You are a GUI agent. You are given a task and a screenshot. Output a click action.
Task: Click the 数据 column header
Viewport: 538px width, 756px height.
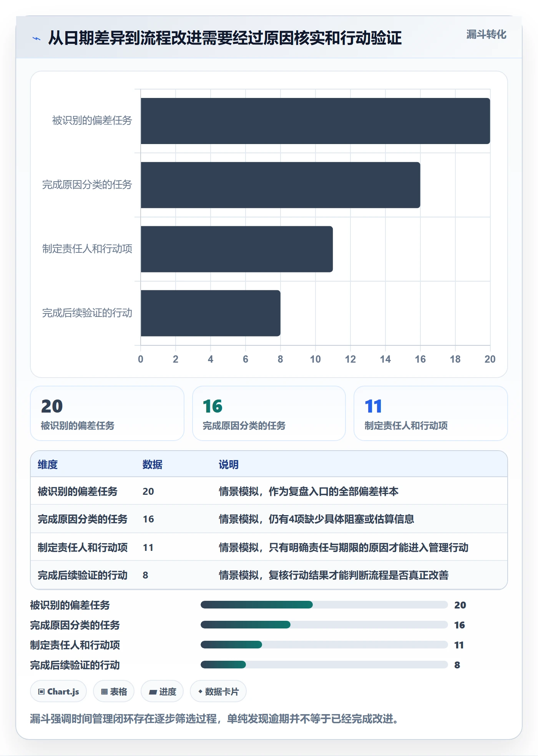tap(153, 464)
